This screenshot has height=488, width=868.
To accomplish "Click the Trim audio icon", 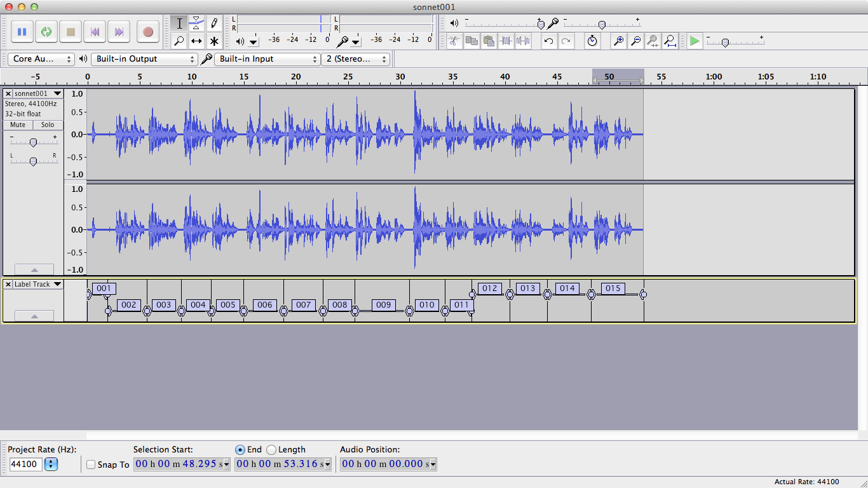I will pos(506,41).
